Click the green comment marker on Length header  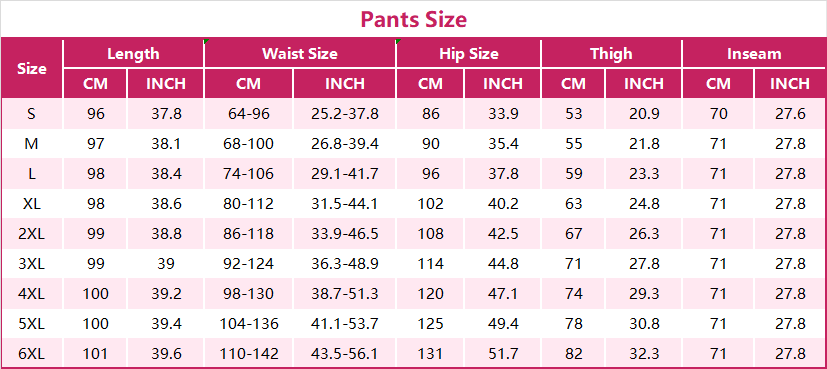206,41
